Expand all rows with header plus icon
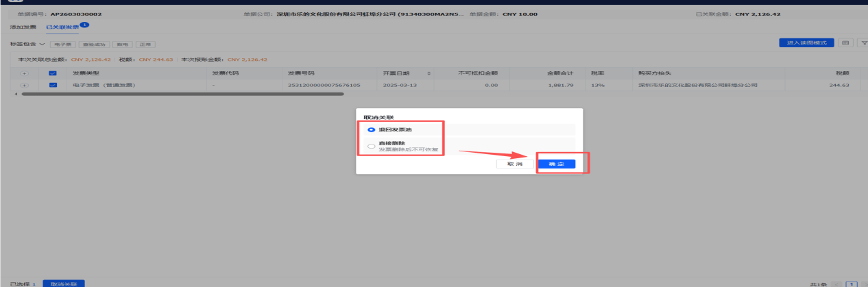The height and width of the screenshot is (287, 868). (x=24, y=73)
